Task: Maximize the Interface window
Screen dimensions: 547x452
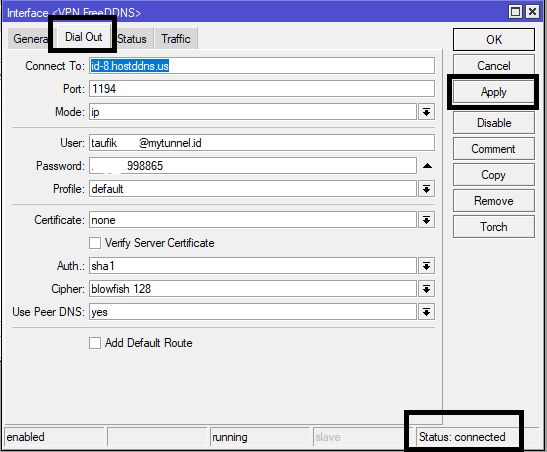Action: click(x=516, y=12)
